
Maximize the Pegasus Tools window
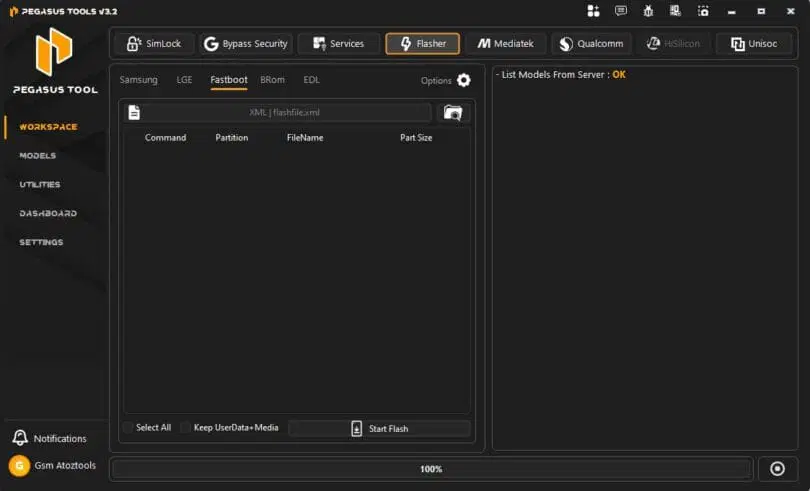click(x=761, y=11)
